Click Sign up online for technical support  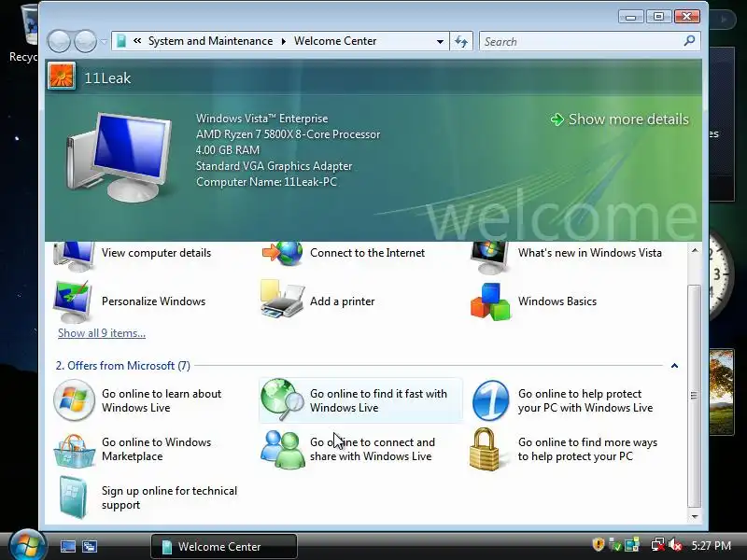click(169, 497)
